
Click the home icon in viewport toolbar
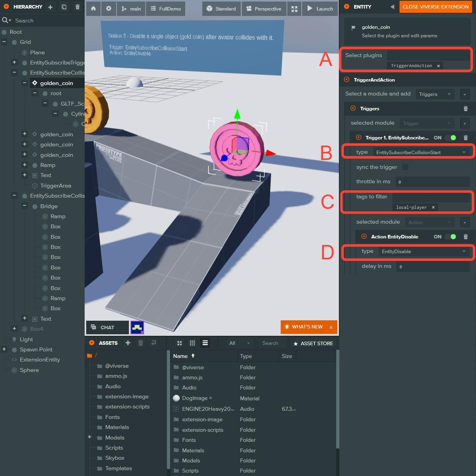click(x=93, y=9)
